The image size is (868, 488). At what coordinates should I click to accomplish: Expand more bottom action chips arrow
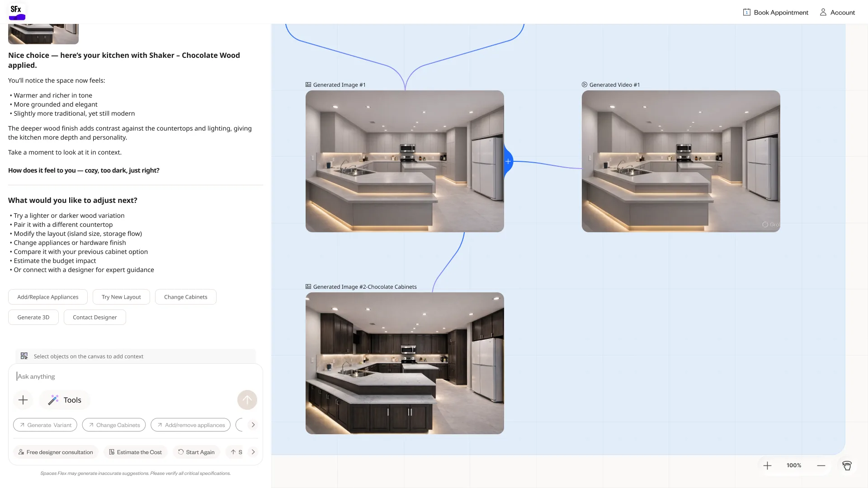[x=253, y=452]
